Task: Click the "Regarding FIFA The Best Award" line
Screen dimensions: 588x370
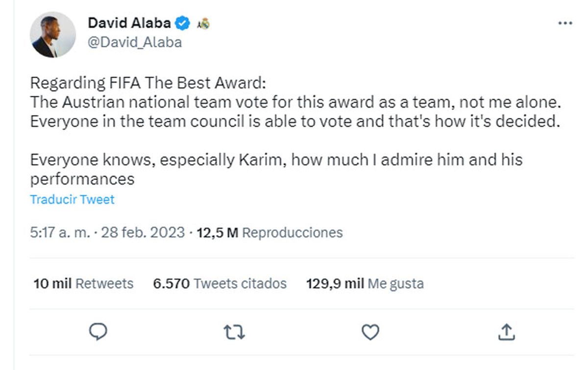Action: 147,84
